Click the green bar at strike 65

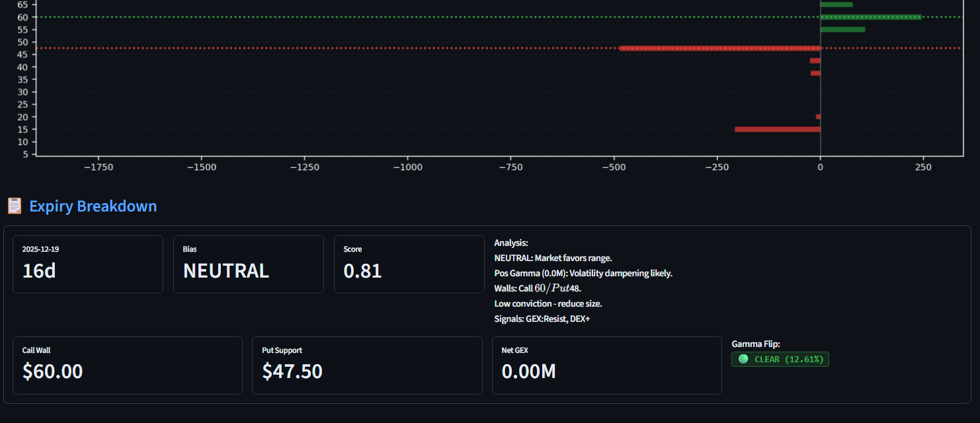[837, 5]
